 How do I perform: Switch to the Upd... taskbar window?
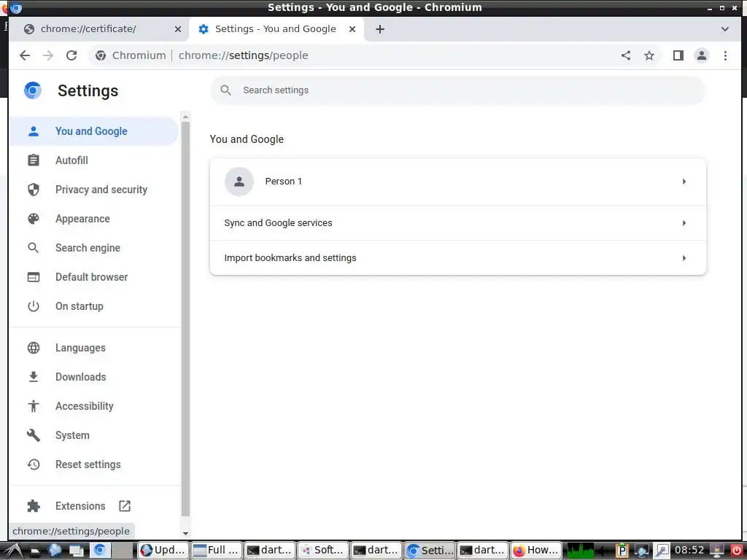coord(163,551)
